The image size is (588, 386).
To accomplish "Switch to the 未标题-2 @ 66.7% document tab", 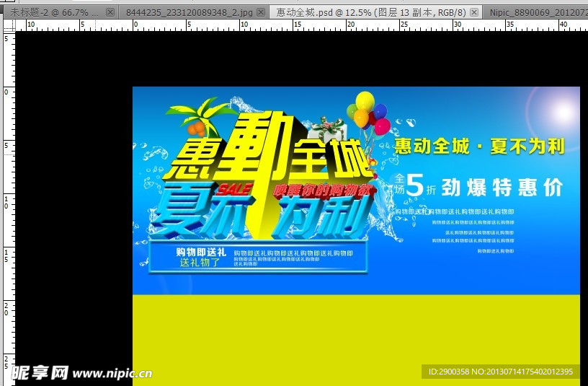I will 60,12.
